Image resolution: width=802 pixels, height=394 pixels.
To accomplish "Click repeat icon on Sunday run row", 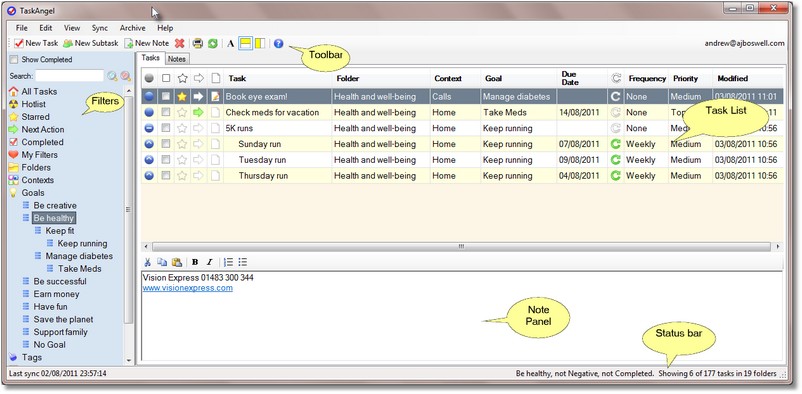I will click(x=616, y=144).
